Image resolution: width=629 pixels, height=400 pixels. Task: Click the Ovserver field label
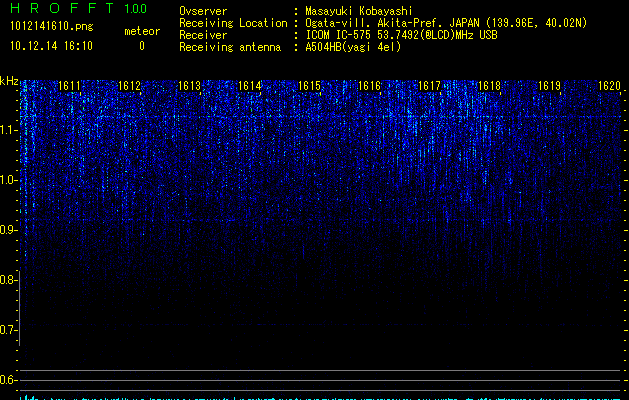click(203, 11)
